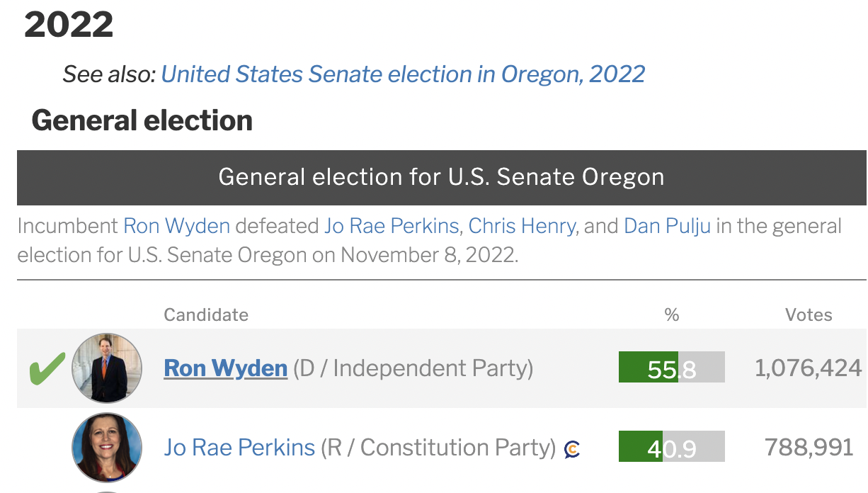Open the Dan Pulju candidate link
Viewport: 868px width, 493px height.
(x=667, y=227)
